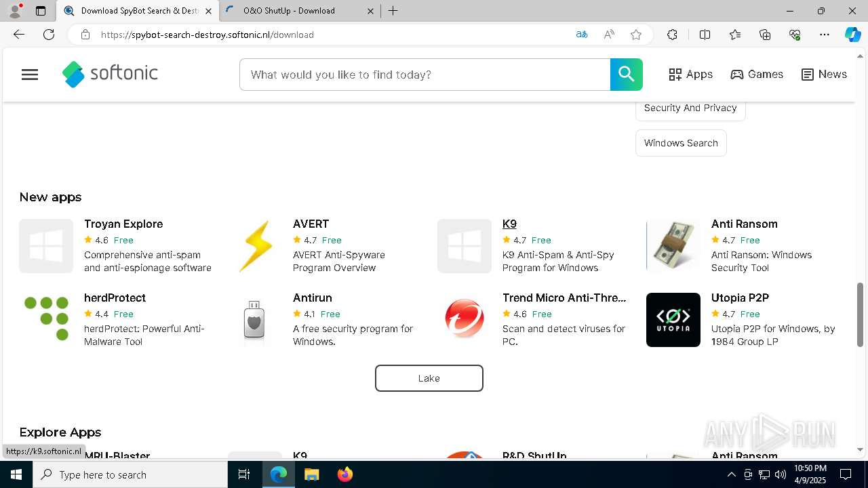Click the Troyan Explore placeholder icon

tap(46, 246)
